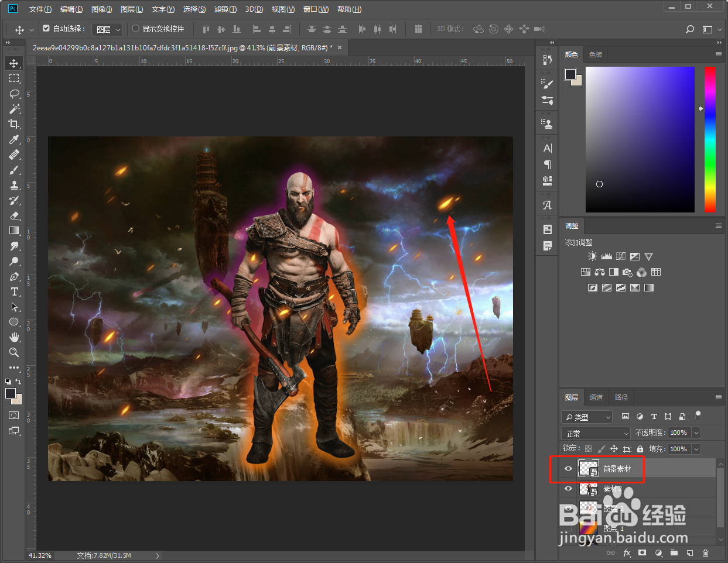The height and width of the screenshot is (563, 728).
Task: Hide the 素材 2 layer eye
Action: (x=568, y=489)
